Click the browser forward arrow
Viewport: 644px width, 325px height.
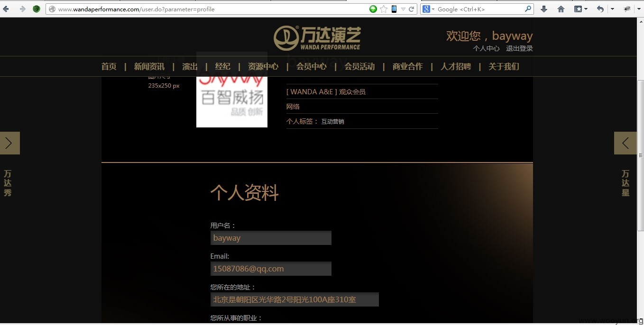pyautogui.click(x=22, y=9)
